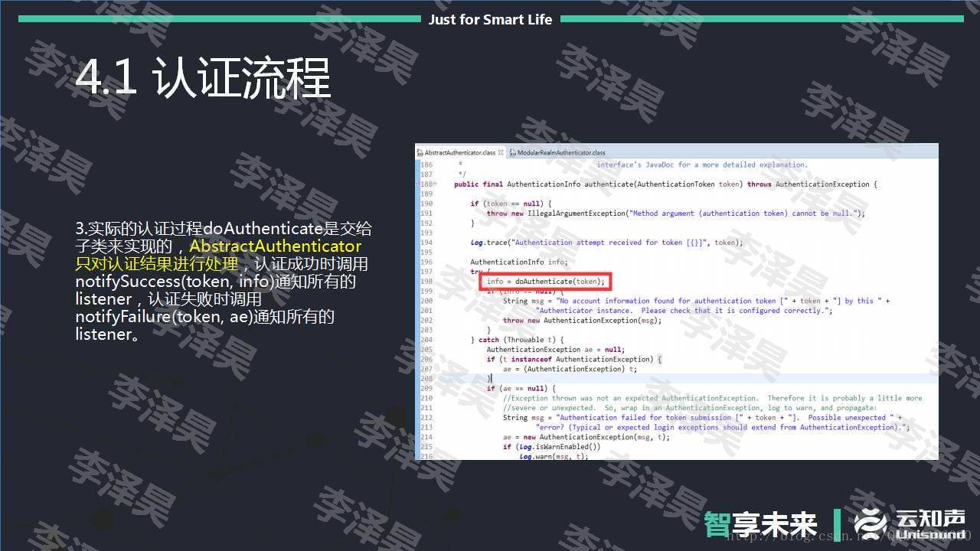This screenshot has width=980, height=551.
Task: Click 'if (token == null)' on line 190
Action: coord(511,204)
